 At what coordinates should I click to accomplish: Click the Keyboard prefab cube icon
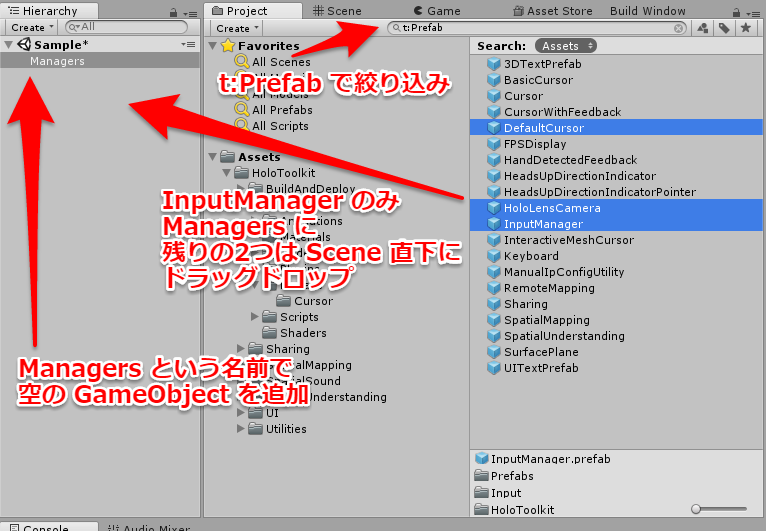coord(494,256)
